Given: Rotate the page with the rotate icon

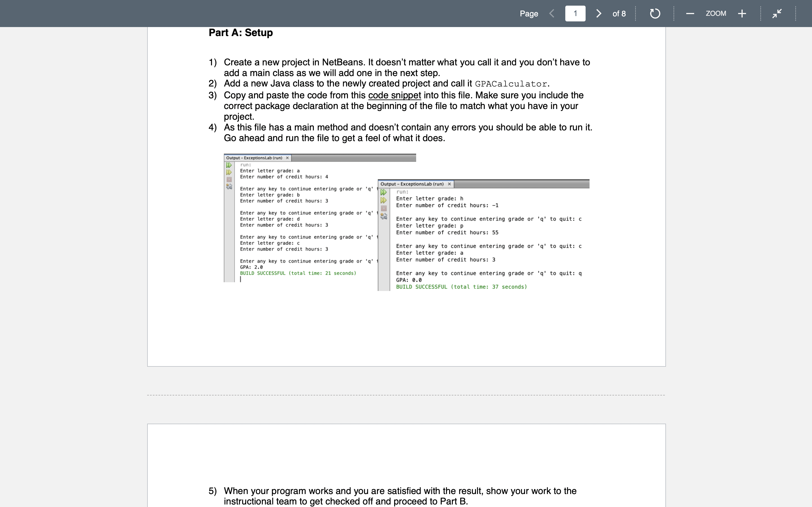Looking at the screenshot, I should coord(655,14).
